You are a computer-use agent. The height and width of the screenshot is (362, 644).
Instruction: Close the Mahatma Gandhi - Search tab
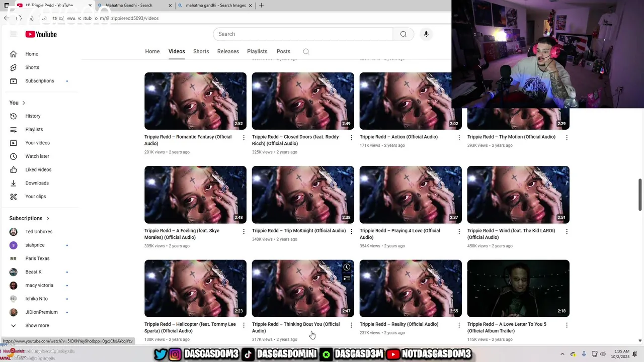[x=170, y=6]
